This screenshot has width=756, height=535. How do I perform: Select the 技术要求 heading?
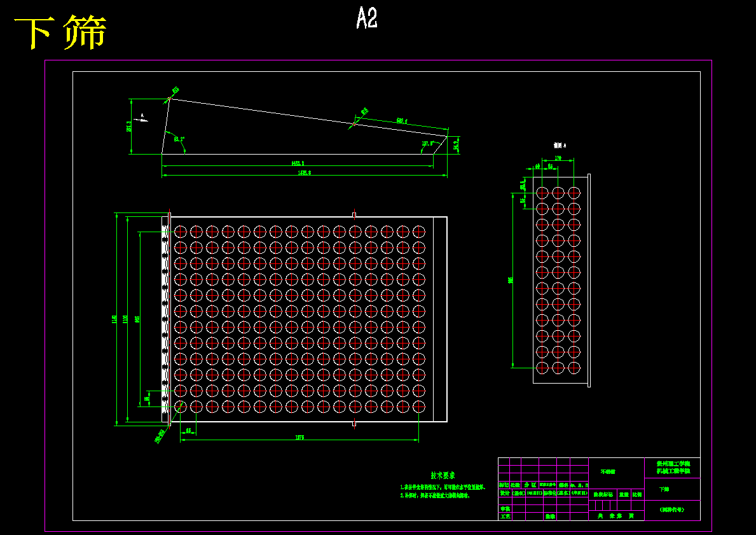pos(443,476)
